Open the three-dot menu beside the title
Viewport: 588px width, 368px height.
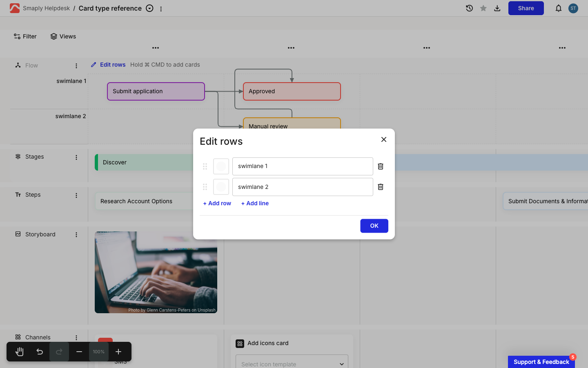(161, 9)
